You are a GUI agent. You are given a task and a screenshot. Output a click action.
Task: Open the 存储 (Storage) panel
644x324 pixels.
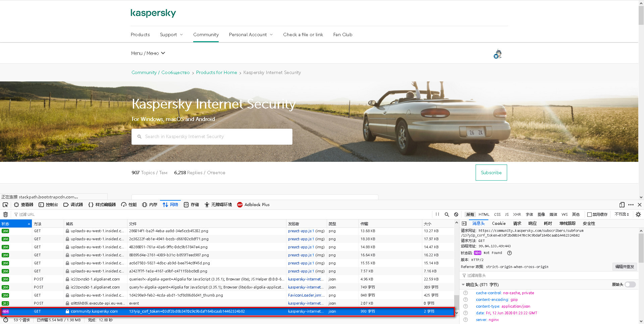coord(191,205)
